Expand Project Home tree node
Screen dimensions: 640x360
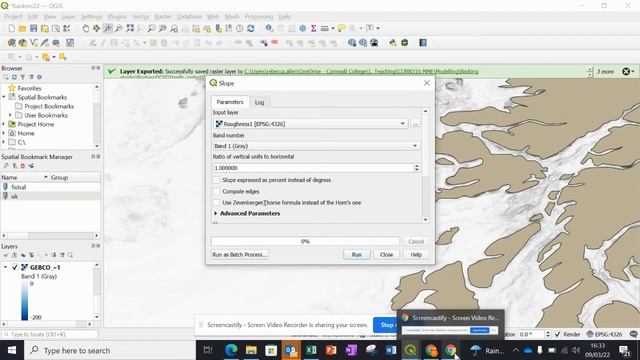pyautogui.click(x=4, y=124)
